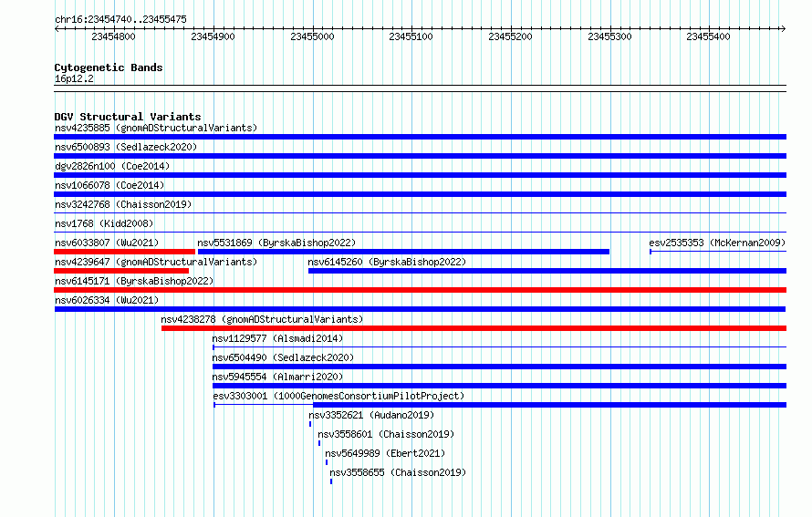This screenshot has width=812, height=517.
Task: Click the 23455000 ruler position
Action: click(x=312, y=36)
